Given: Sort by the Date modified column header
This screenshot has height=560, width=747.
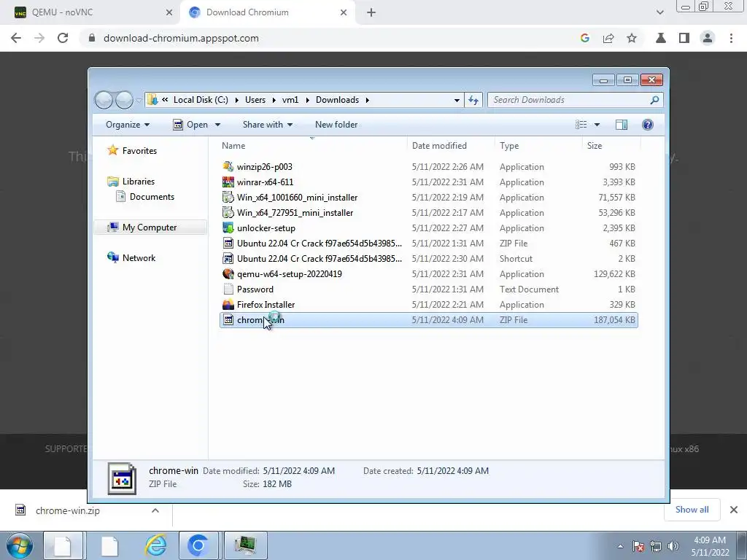Looking at the screenshot, I should pyautogui.click(x=451, y=146).
